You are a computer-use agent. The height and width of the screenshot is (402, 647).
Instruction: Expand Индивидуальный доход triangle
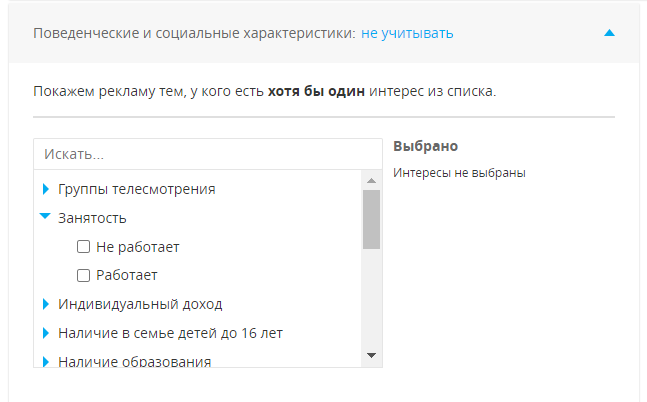pos(46,304)
